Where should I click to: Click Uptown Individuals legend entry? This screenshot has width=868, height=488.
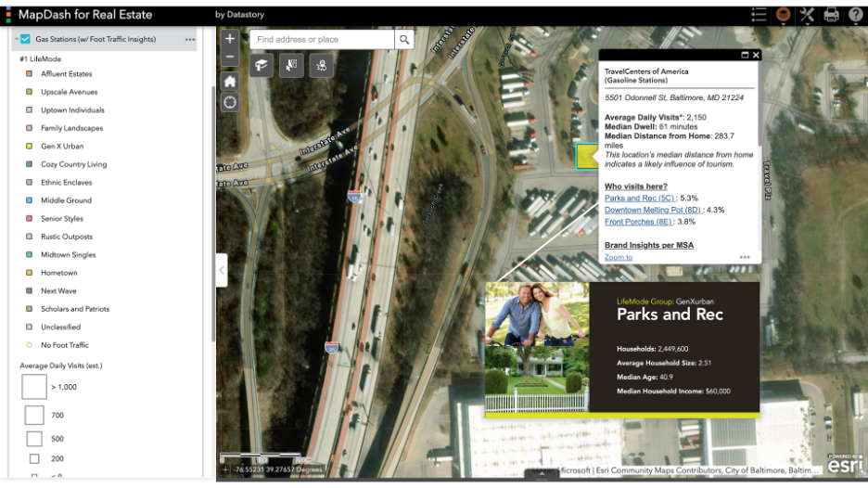[x=72, y=110]
